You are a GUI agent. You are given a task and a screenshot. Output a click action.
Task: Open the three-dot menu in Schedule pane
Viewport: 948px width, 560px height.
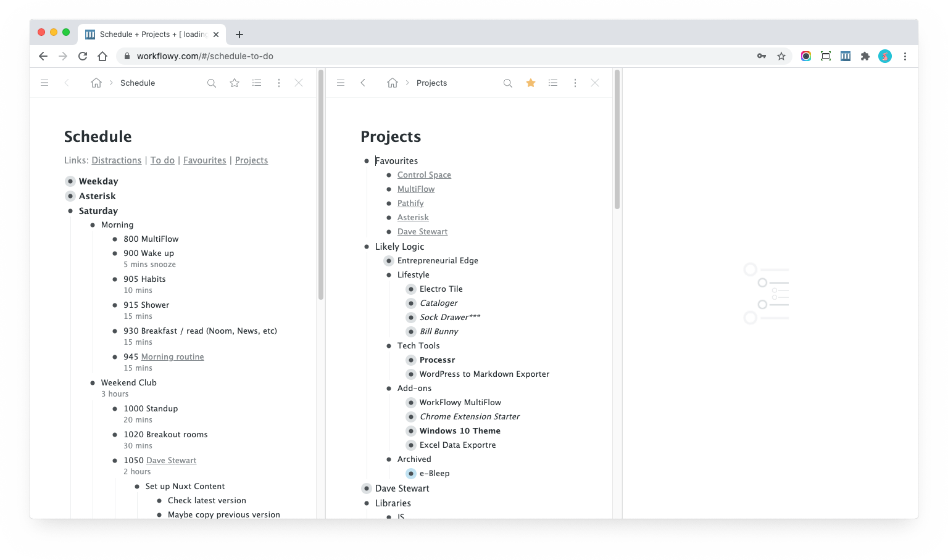(x=279, y=83)
